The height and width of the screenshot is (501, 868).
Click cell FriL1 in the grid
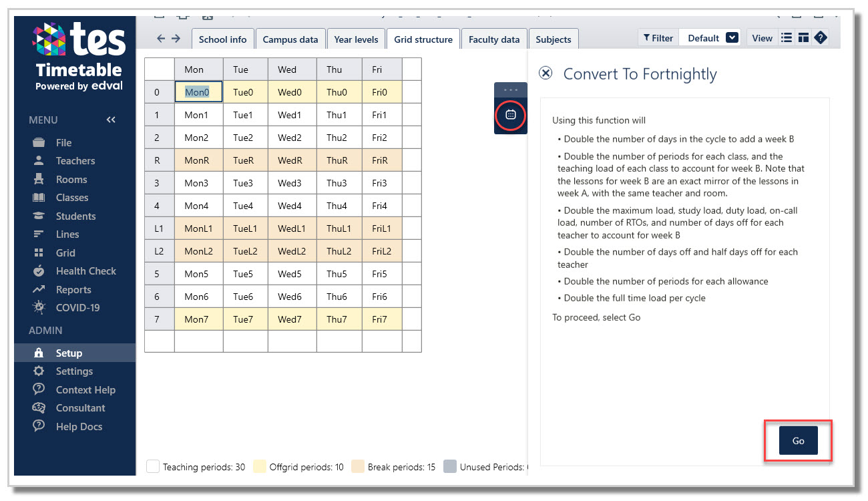(382, 228)
